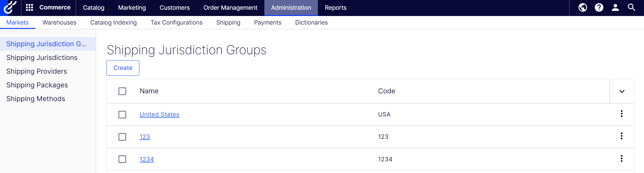Open the help question mark icon
Image resolution: width=644 pixels, height=173 pixels.
599,7
